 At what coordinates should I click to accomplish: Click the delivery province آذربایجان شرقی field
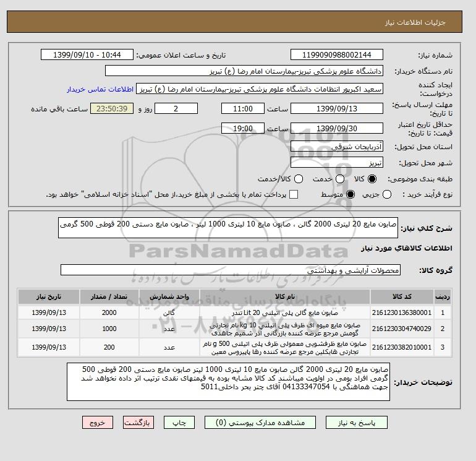click(337, 147)
